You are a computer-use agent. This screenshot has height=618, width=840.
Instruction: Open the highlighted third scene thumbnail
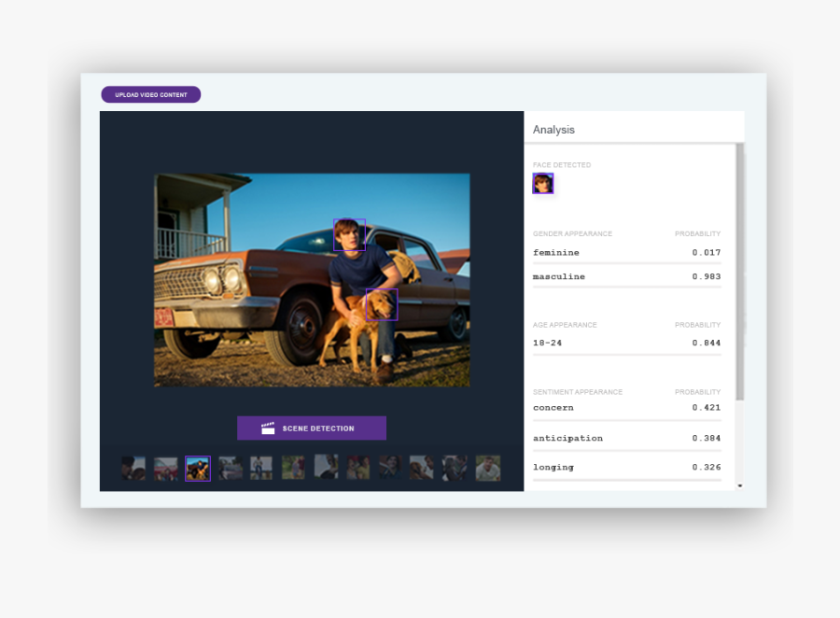[198, 468]
